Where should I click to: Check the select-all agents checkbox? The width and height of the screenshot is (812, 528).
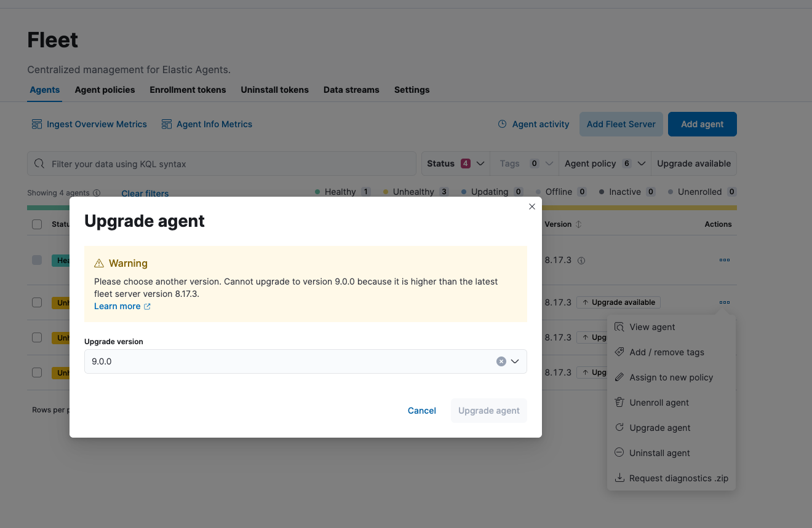[36, 224]
